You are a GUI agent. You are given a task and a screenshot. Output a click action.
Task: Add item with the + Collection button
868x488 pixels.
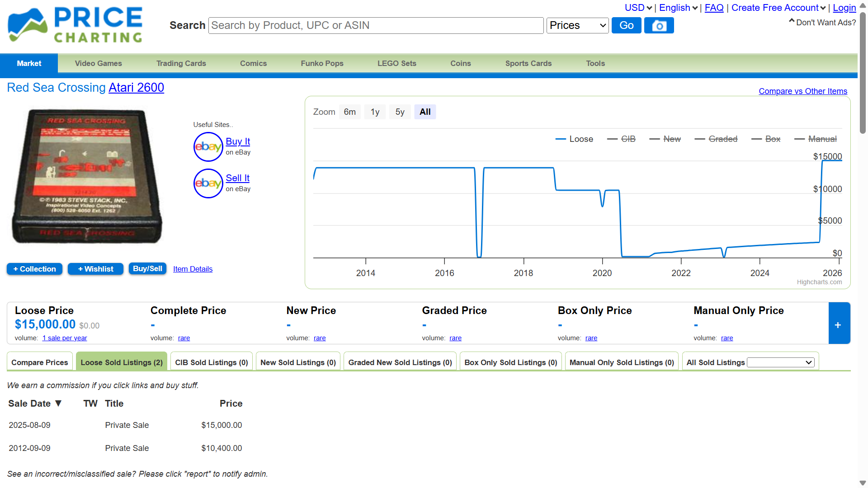pyautogui.click(x=34, y=269)
